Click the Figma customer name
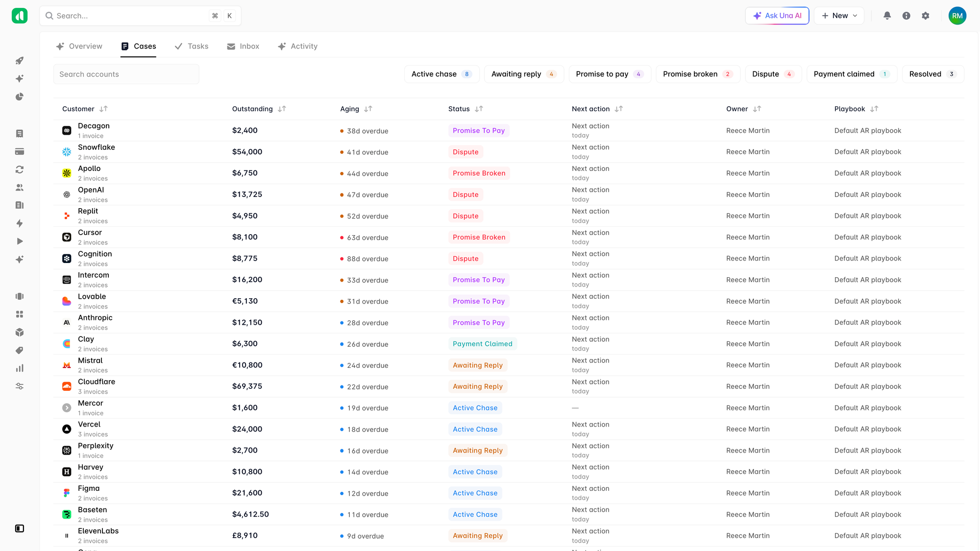This screenshot has width=980, height=551. point(89,488)
